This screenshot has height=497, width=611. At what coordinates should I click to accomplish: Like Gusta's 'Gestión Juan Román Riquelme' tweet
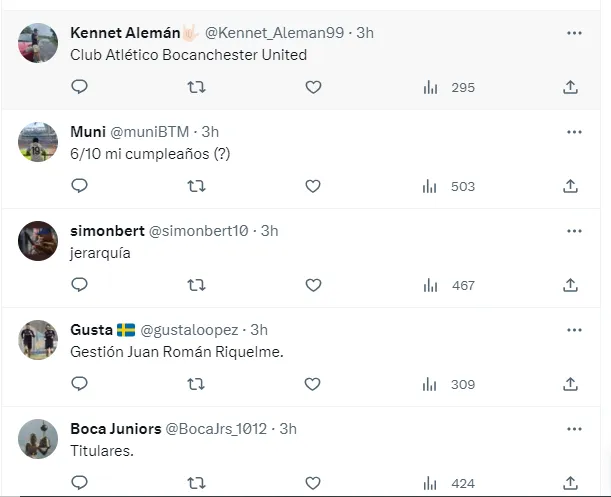(313, 384)
